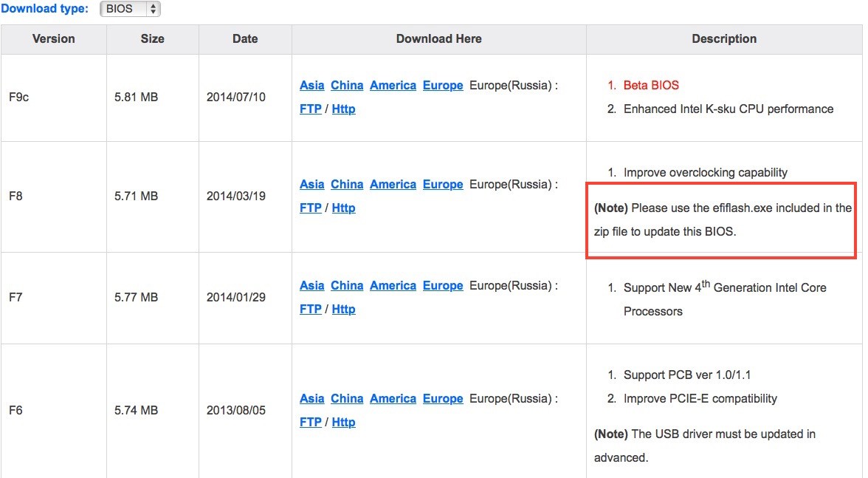Click the China link for F7

(x=347, y=286)
